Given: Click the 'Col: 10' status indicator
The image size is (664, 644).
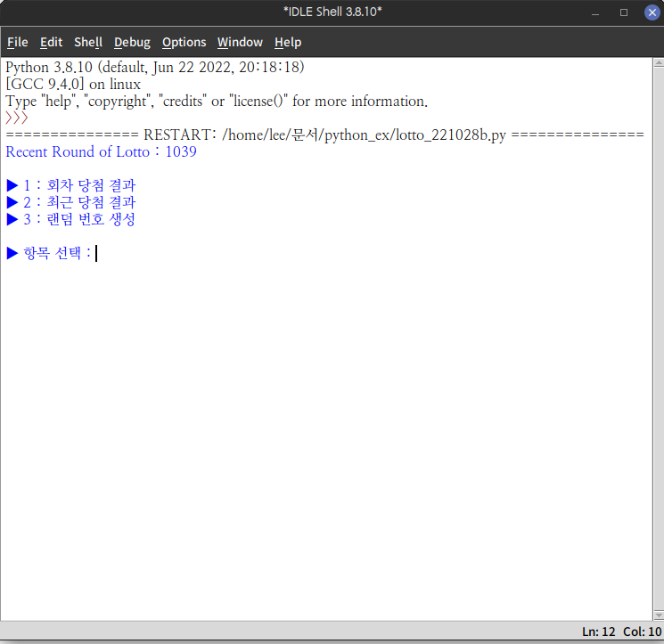Looking at the screenshot, I should (642, 632).
